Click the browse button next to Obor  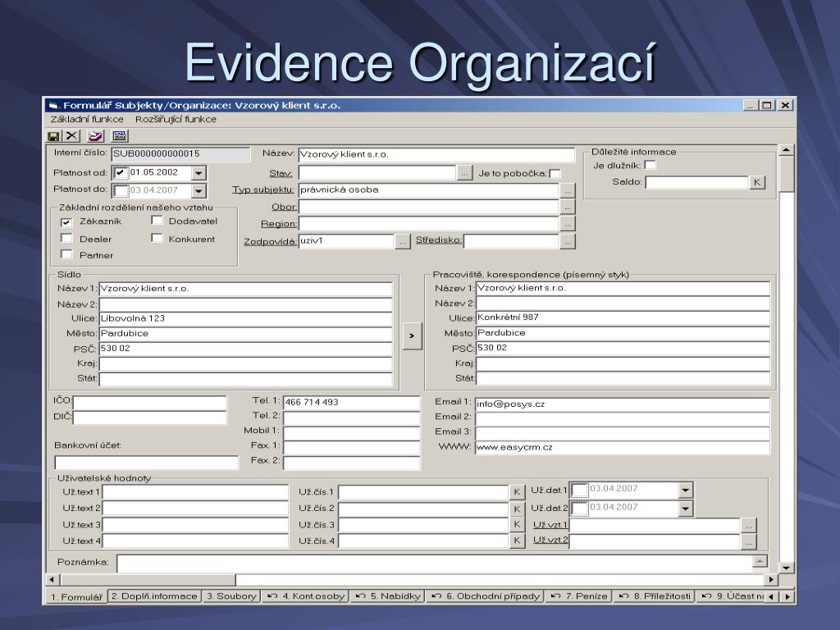coord(568,207)
